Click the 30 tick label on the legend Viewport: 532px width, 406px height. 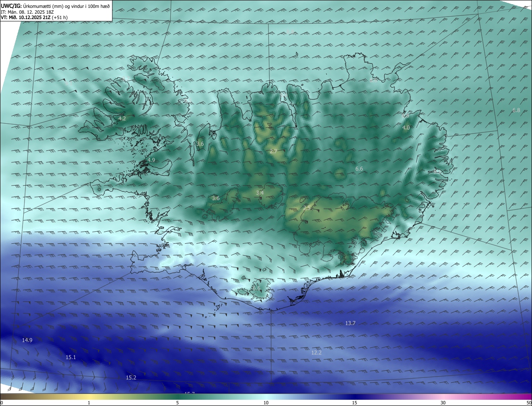(x=443, y=403)
